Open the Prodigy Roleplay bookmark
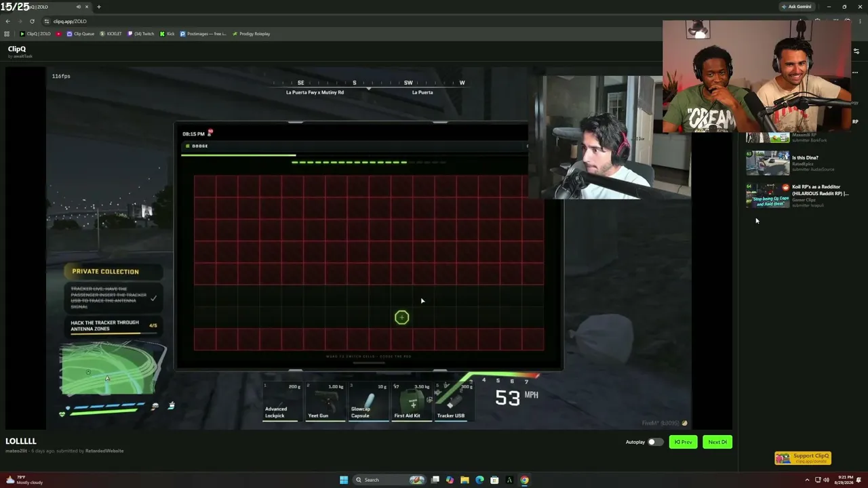The height and width of the screenshot is (488, 868). 251,34
